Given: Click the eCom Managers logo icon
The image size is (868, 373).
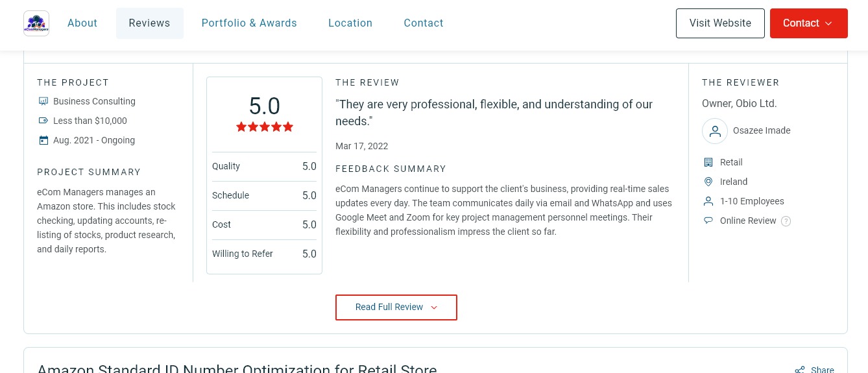Looking at the screenshot, I should click(x=36, y=23).
